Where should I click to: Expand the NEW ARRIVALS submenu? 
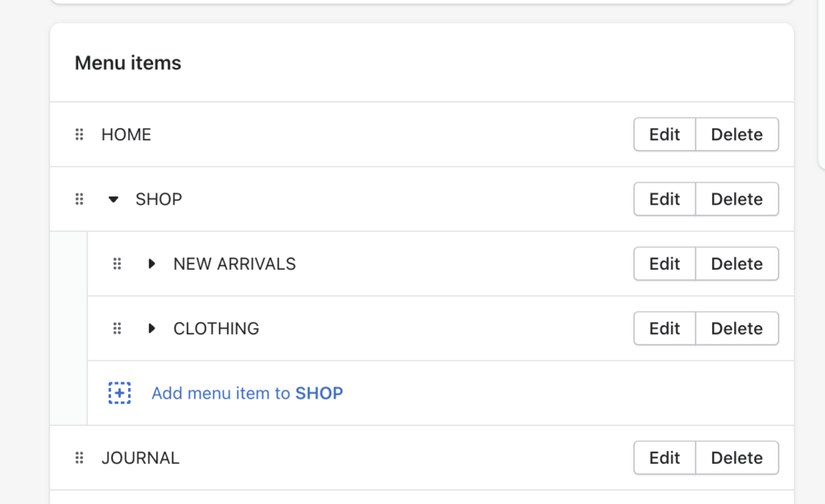[x=151, y=264]
